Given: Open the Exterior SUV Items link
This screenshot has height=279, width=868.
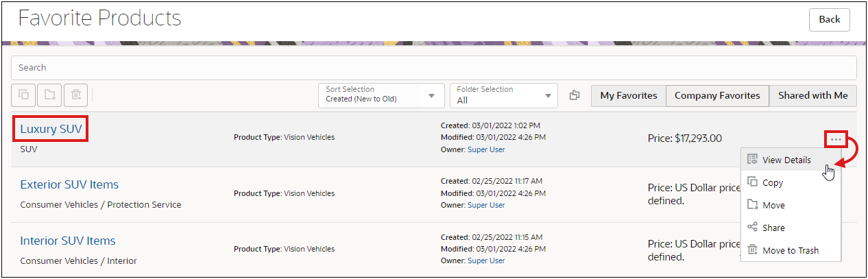Looking at the screenshot, I should pyautogui.click(x=69, y=184).
